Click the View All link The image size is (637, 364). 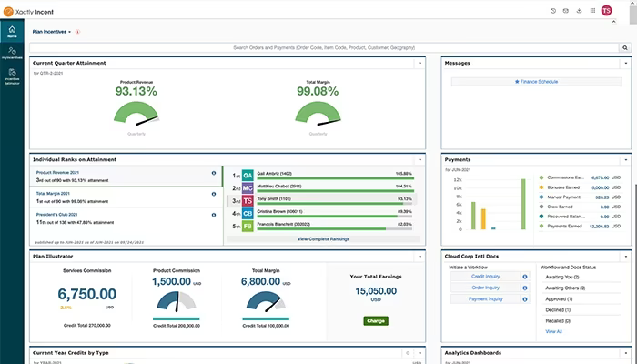pyautogui.click(x=553, y=331)
